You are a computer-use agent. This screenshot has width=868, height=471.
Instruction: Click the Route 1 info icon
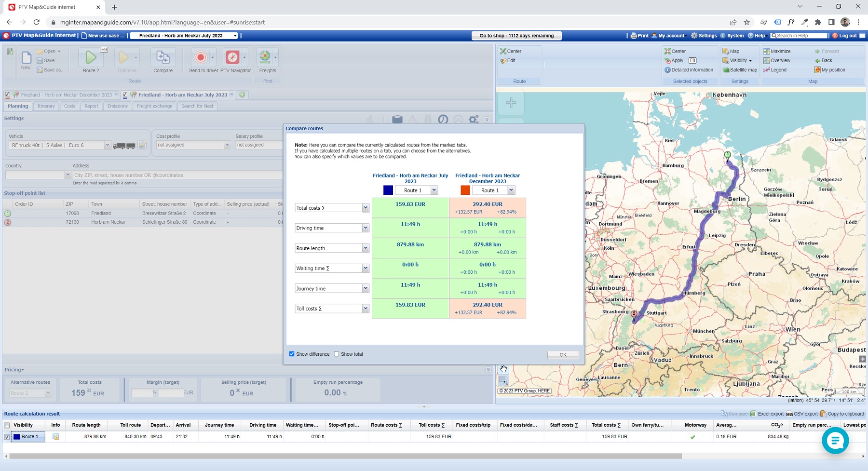[55, 437]
